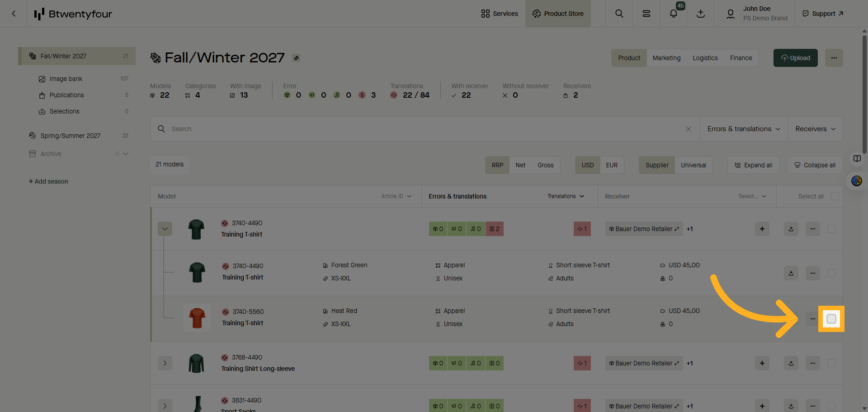Click the download tray icon in header
Image resolution: width=868 pixels, height=412 pixels.
click(701, 14)
